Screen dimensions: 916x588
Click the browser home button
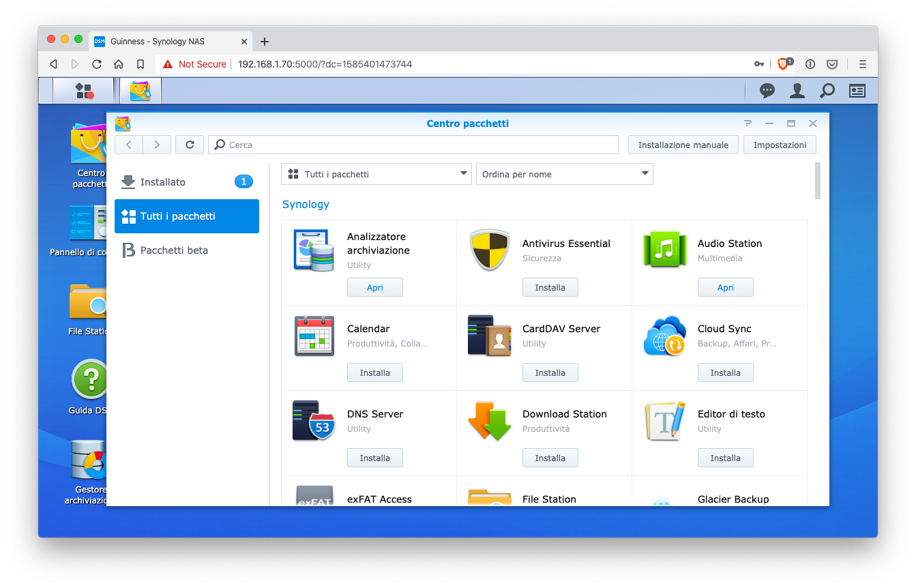tap(119, 64)
